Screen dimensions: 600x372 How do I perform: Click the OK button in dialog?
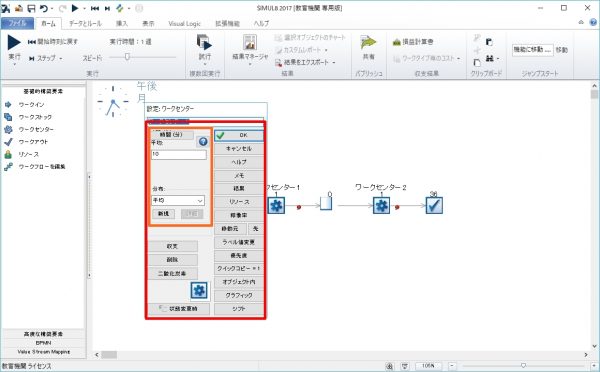click(x=239, y=135)
